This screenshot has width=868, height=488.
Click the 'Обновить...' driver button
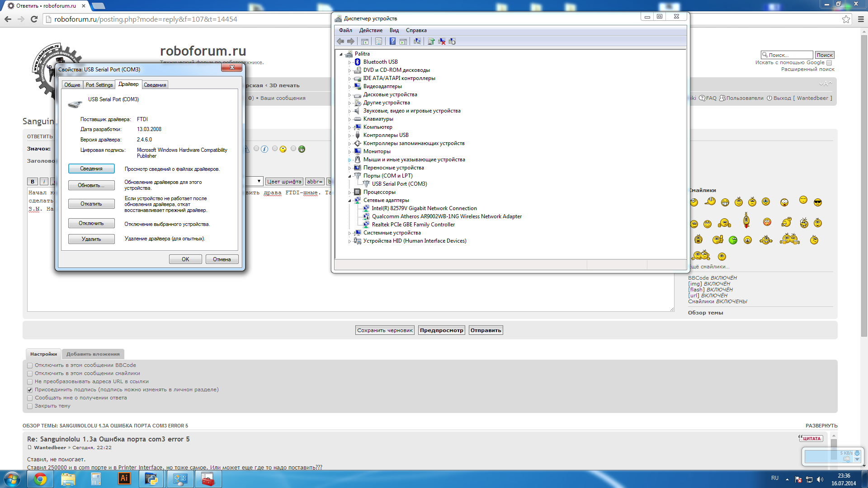coord(91,185)
